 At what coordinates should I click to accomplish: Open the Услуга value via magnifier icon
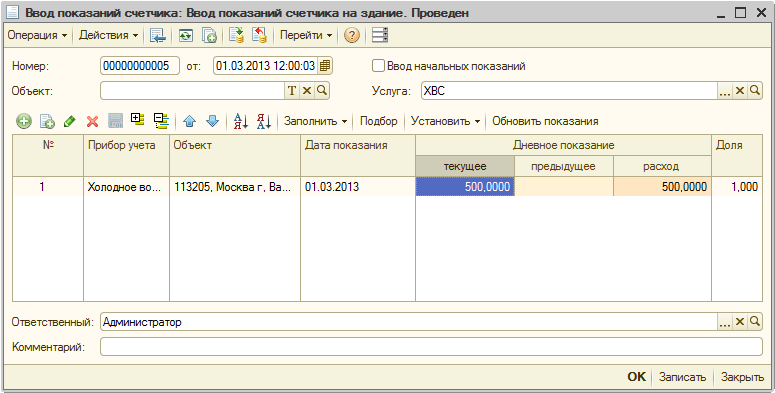[x=755, y=90]
